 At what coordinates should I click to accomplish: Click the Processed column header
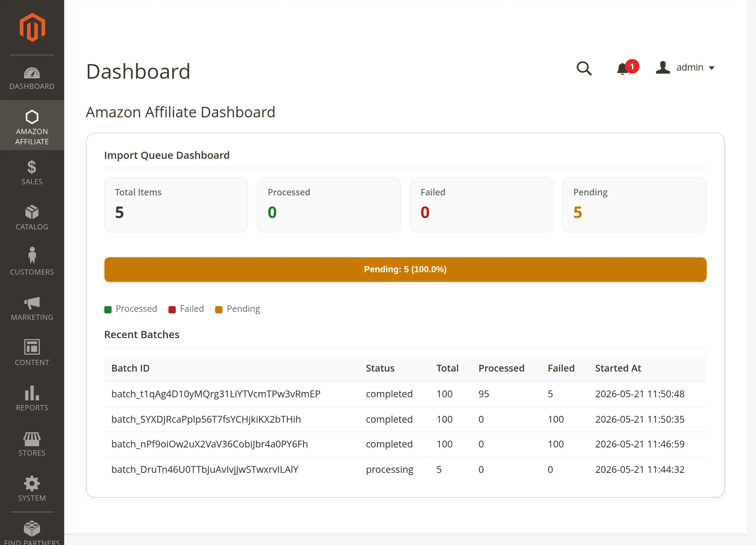[501, 368]
